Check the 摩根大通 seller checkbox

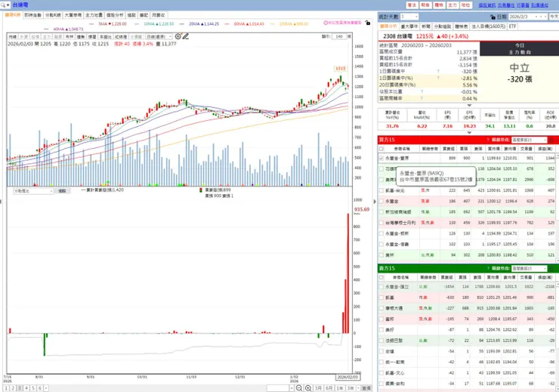pos(381,308)
